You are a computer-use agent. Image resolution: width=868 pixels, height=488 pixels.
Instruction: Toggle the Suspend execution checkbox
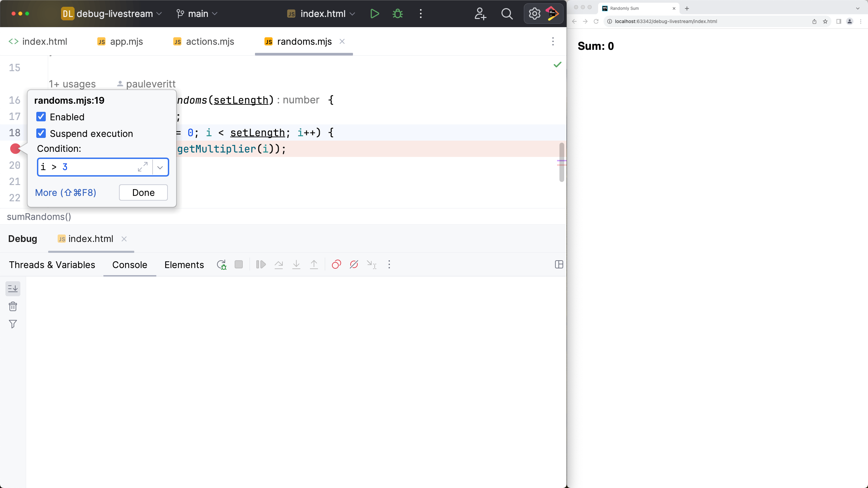(41, 133)
